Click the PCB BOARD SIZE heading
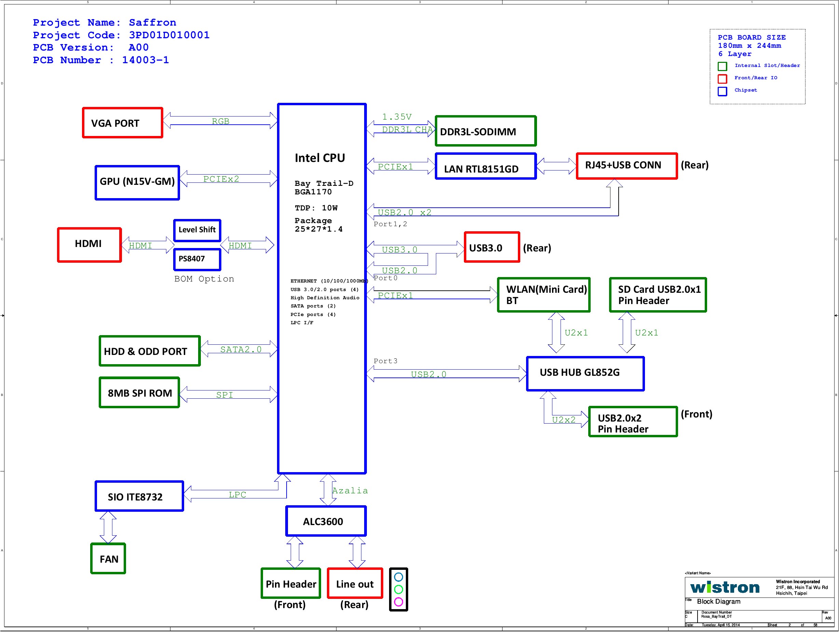Screen dimensions: 840x632 tap(752, 37)
